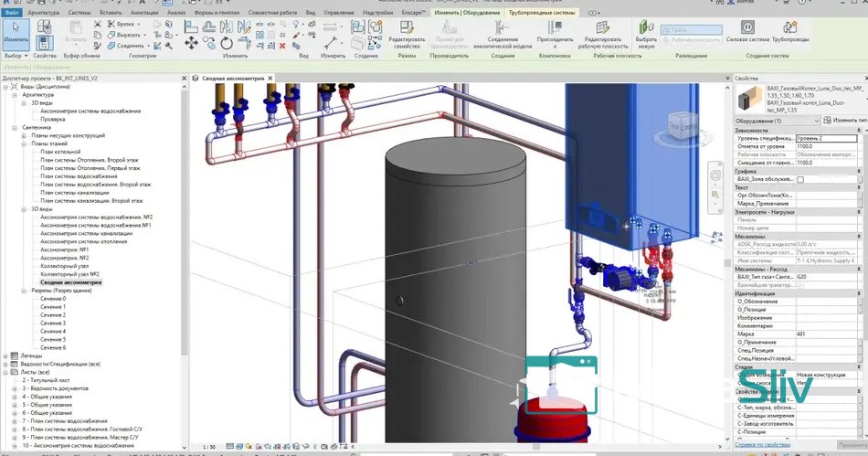Collapse the Разрезы (Разрез здания) node
Viewport: 868px width, 456px height.
tap(24, 291)
